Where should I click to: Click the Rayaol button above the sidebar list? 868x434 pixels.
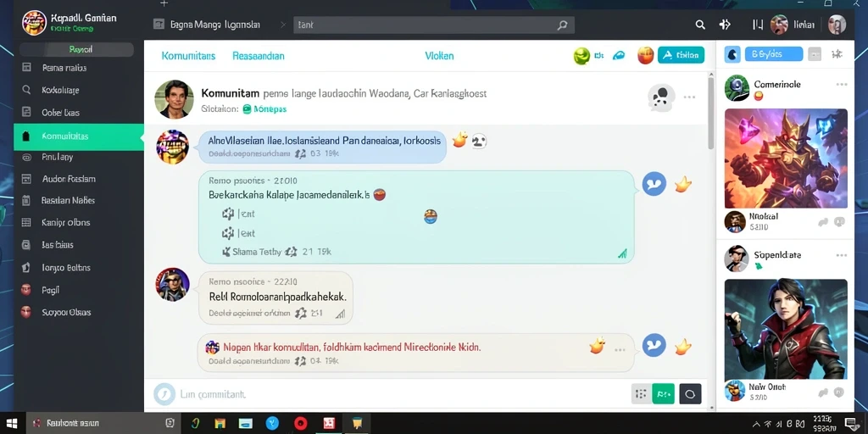pyautogui.click(x=76, y=49)
